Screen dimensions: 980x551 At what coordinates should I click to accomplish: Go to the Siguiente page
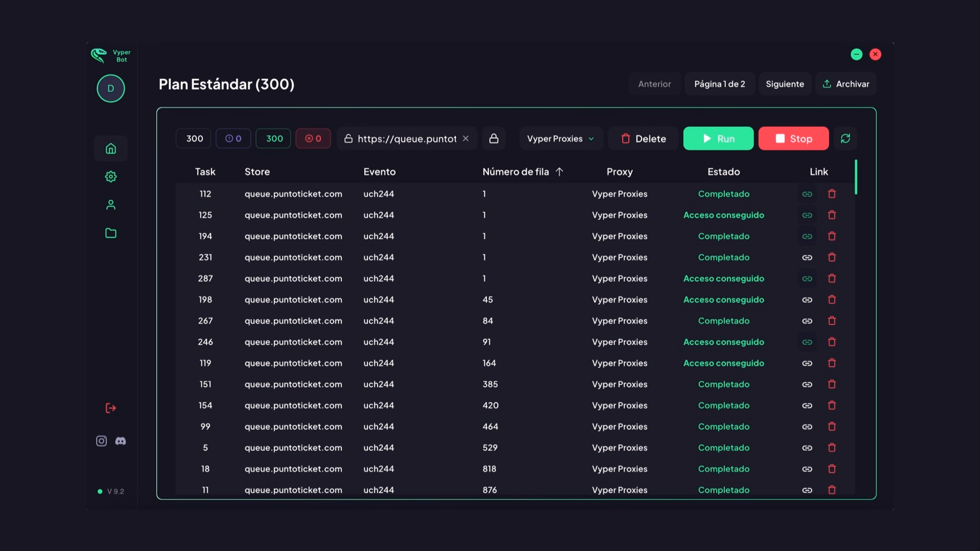(x=785, y=84)
